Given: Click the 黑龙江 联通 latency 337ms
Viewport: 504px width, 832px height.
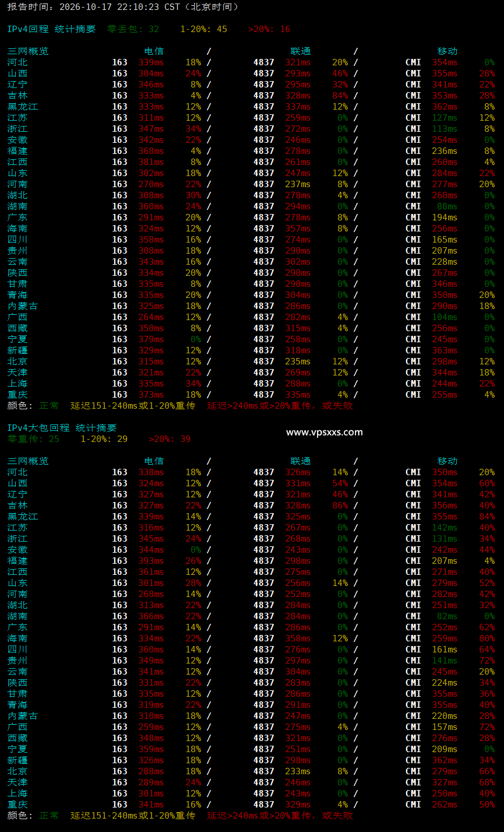Looking at the screenshot, I should (298, 107).
